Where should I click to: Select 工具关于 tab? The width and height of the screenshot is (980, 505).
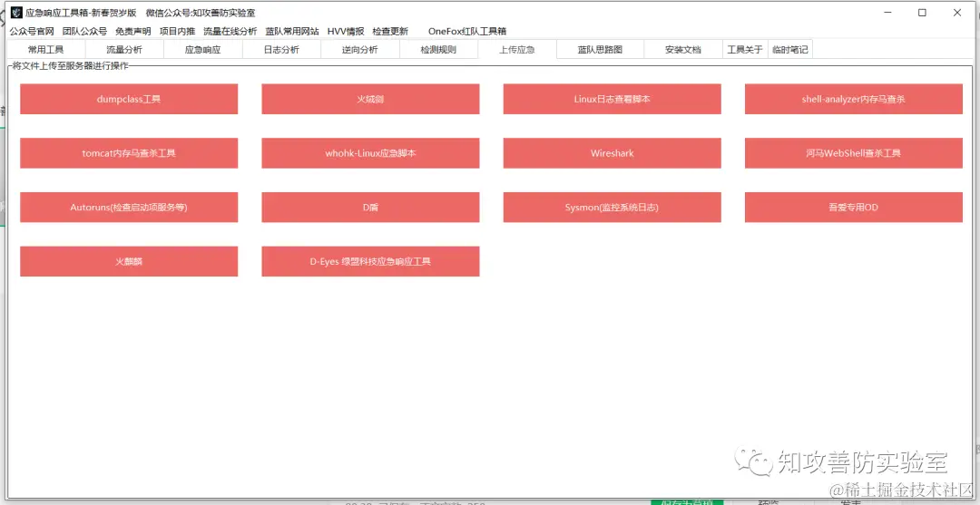click(745, 50)
